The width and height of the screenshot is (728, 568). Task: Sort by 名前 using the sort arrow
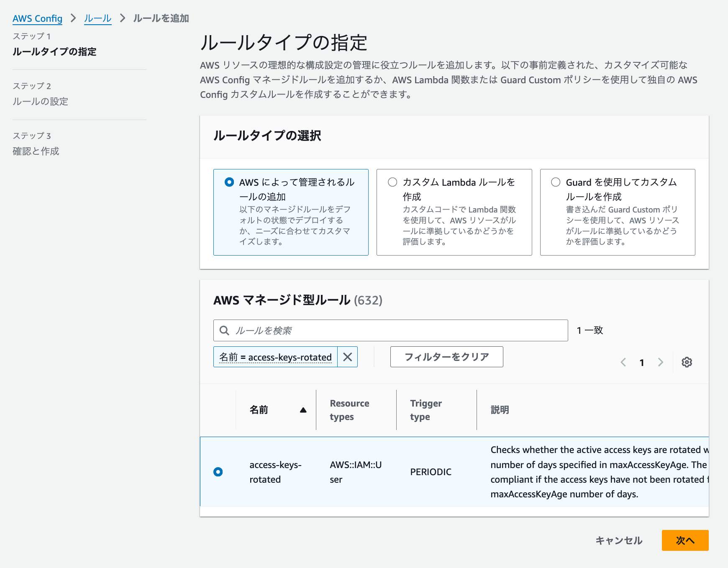(x=303, y=410)
